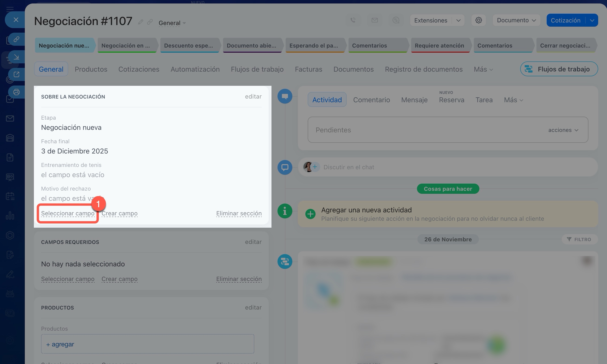This screenshot has height=364, width=607.
Task: Open the acciones dropdown in Pendientes
Action: [563, 130]
